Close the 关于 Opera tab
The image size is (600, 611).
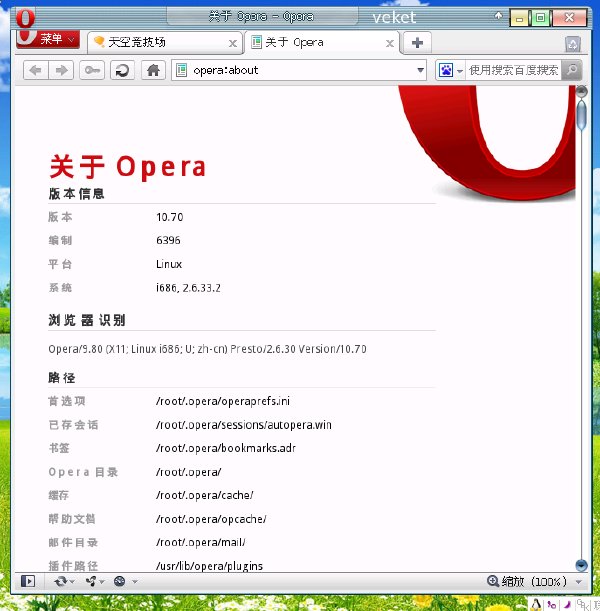point(390,43)
